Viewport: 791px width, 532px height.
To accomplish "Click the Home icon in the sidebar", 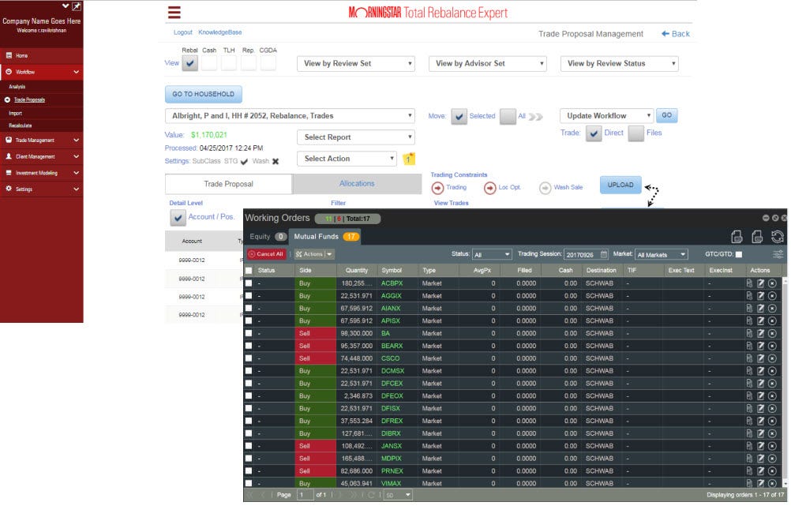I will click(x=9, y=55).
